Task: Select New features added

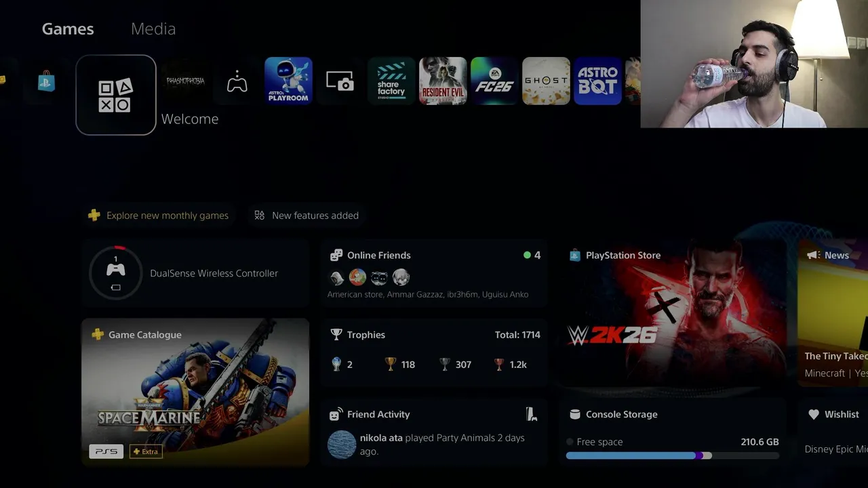Action: (307, 216)
